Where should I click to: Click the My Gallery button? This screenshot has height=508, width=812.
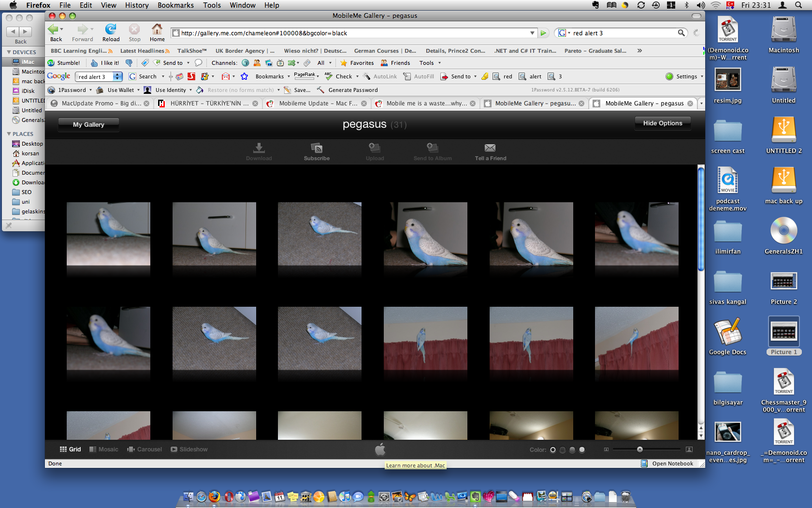click(x=88, y=125)
